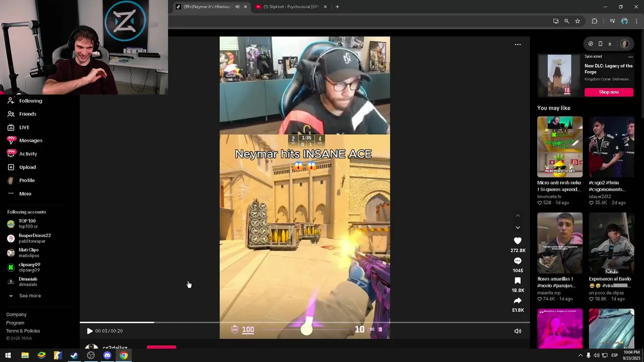The height and width of the screenshot is (362, 644).
Task: Open the TOP 100 following account
Action: pyautogui.click(x=28, y=224)
